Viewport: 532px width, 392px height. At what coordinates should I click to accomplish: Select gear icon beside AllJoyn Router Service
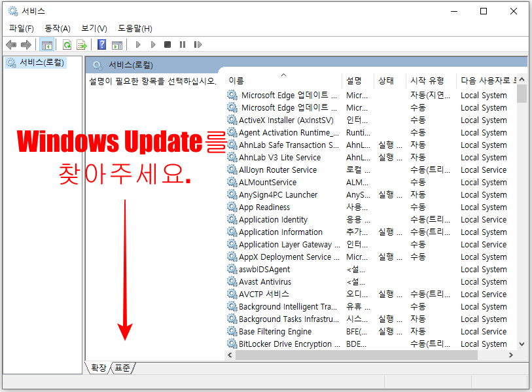(x=232, y=169)
